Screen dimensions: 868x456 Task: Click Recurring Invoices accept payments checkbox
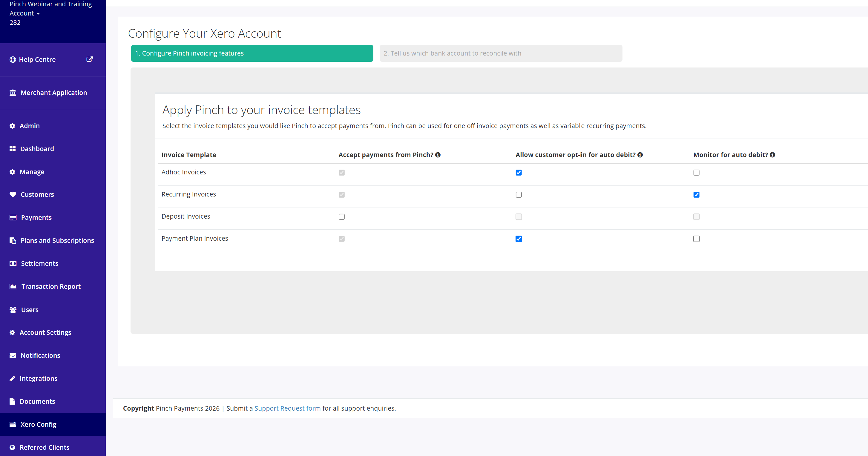342,195
